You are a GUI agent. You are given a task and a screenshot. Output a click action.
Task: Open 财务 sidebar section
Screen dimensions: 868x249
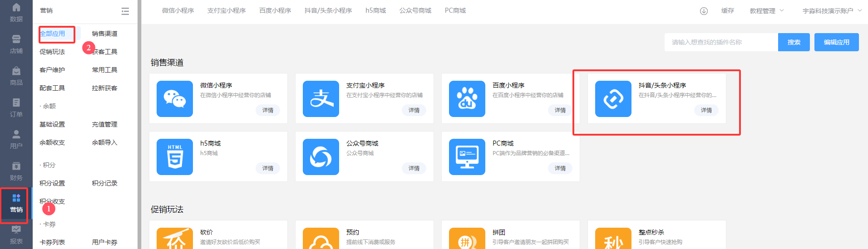point(16,171)
